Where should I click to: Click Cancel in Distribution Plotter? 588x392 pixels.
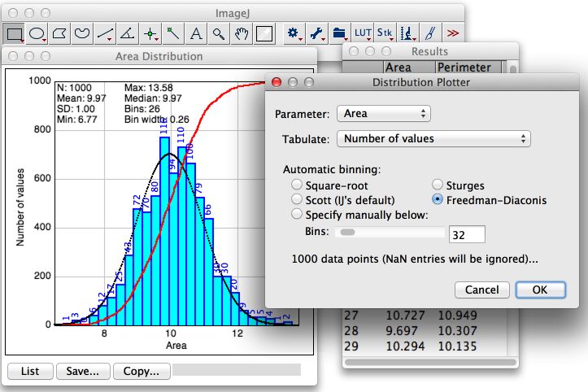coord(482,290)
